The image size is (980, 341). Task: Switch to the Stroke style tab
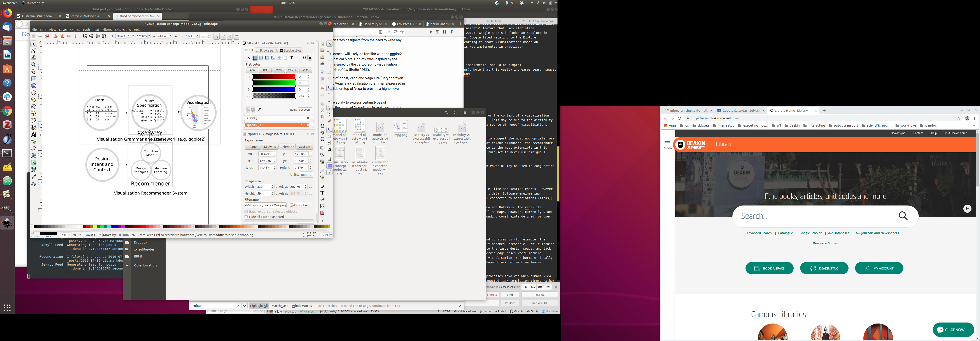point(291,50)
